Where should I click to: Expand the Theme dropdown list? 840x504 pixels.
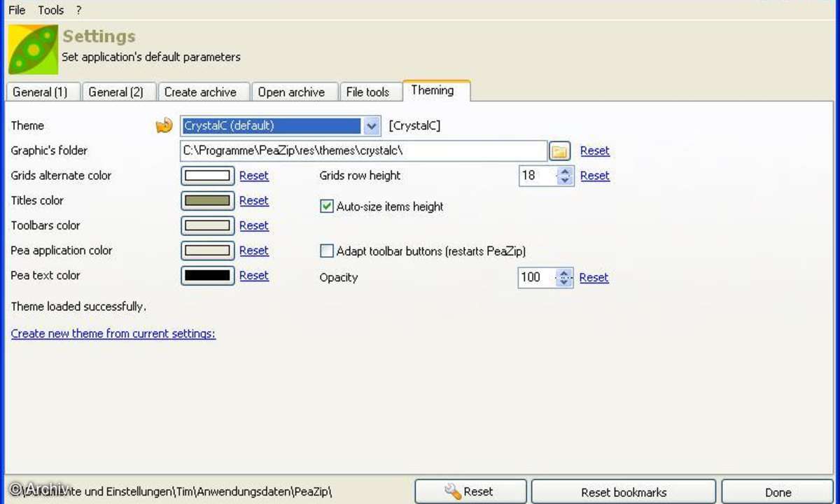(x=372, y=126)
